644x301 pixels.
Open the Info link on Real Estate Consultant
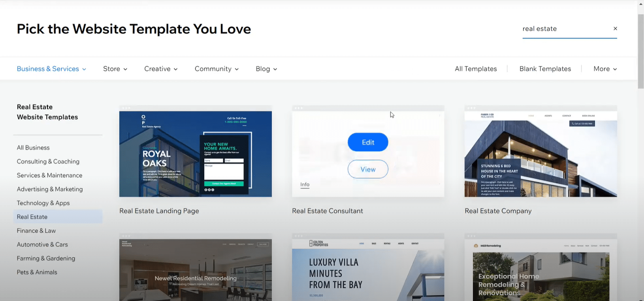point(305,184)
